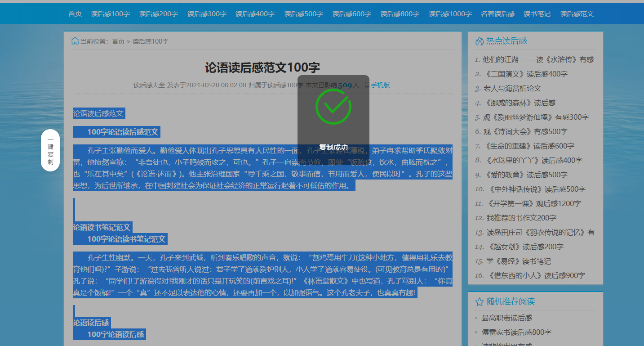Go to 读后感200字 navigation item
Screen dimensions: 644x346
(x=159, y=14)
